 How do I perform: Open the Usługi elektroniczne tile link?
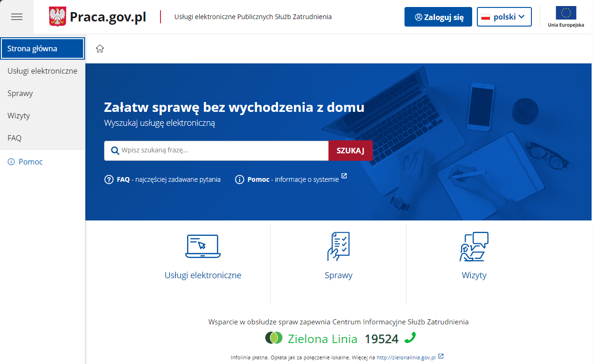pos(203,275)
